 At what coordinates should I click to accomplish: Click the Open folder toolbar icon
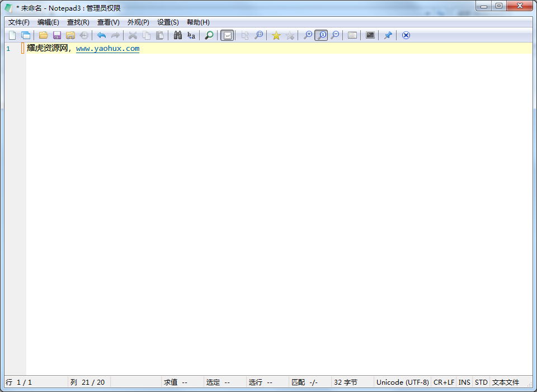click(43, 35)
